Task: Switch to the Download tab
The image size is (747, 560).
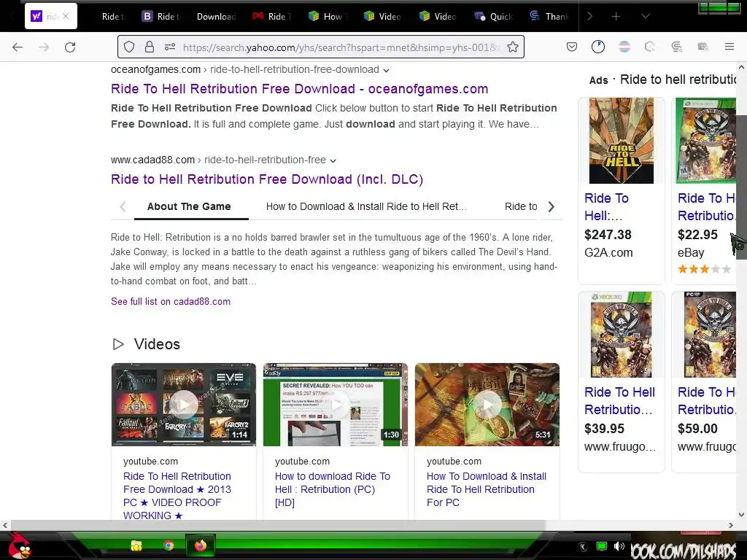Action: click(216, 16)
